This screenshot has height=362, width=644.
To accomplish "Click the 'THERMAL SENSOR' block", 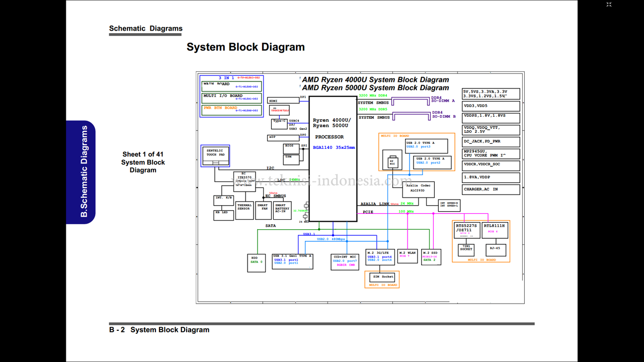I will tap(245, 210).
